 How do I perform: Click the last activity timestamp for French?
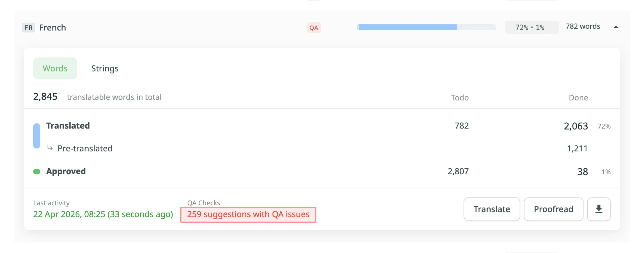coord(103,214)
